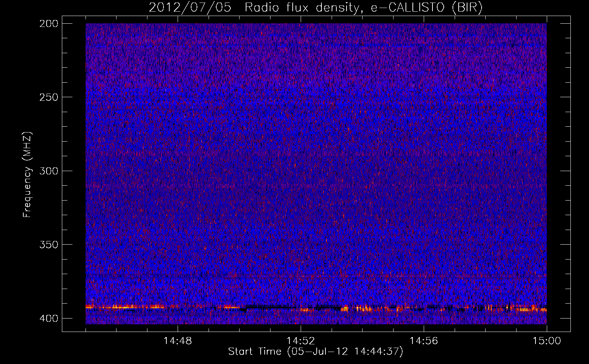The height and width of the screenshot is (364, 589).
Task: Click the 350 frequency tick label
Action: [48, 245]
